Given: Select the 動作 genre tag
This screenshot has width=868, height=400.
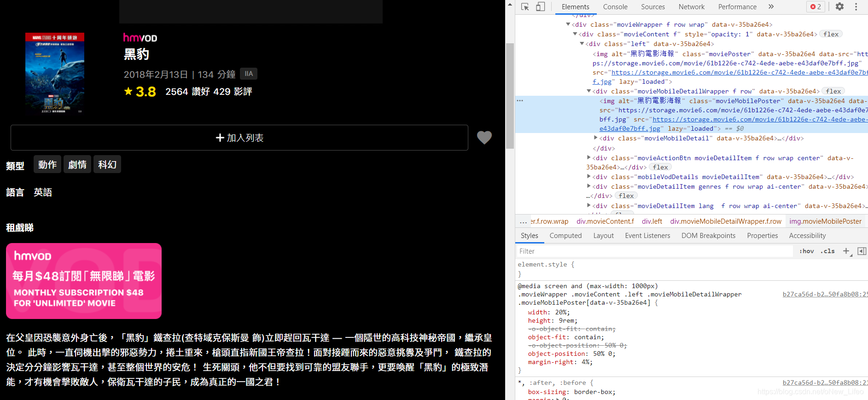Looking at the screenshot, I should 47,164.
